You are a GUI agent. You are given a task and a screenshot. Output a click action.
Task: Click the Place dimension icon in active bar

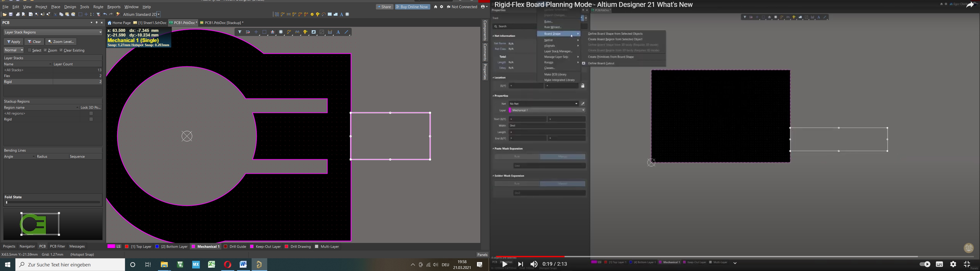point(330,32)
